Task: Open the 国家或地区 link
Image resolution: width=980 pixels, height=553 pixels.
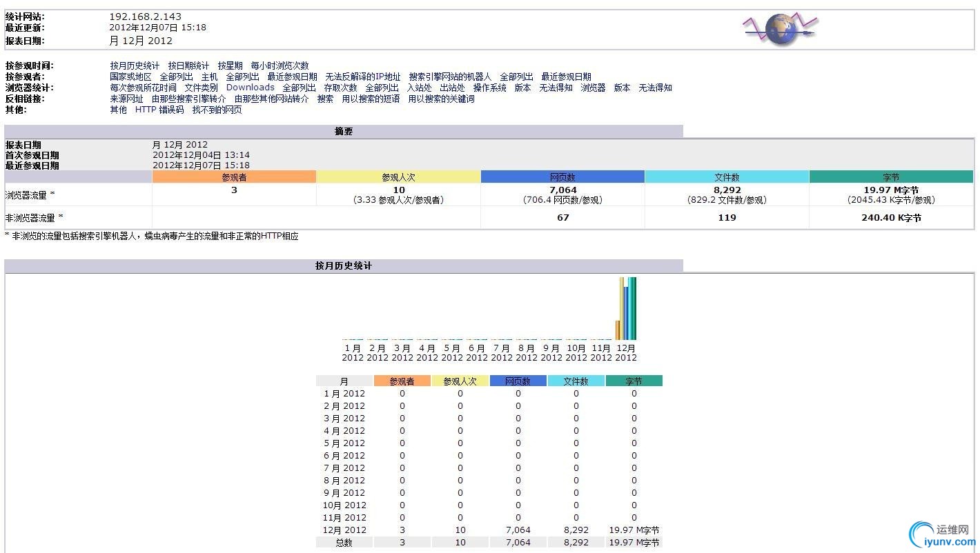Action: tap(130, 77)
